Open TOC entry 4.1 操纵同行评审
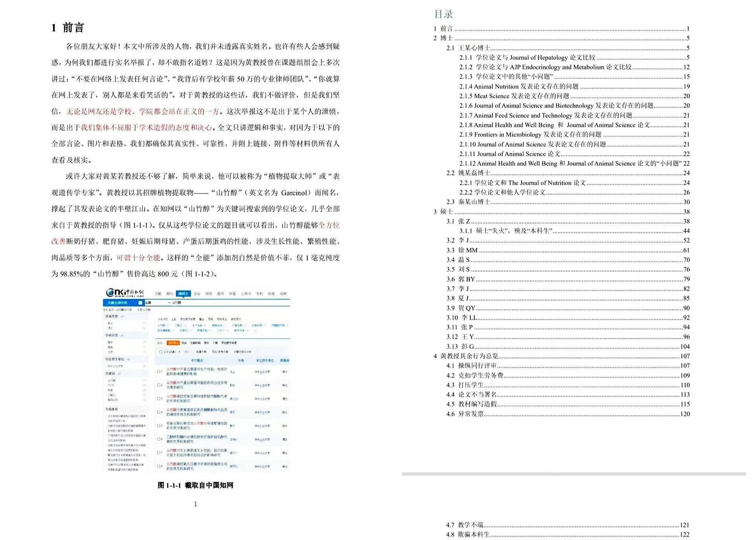 click(568, 366)
